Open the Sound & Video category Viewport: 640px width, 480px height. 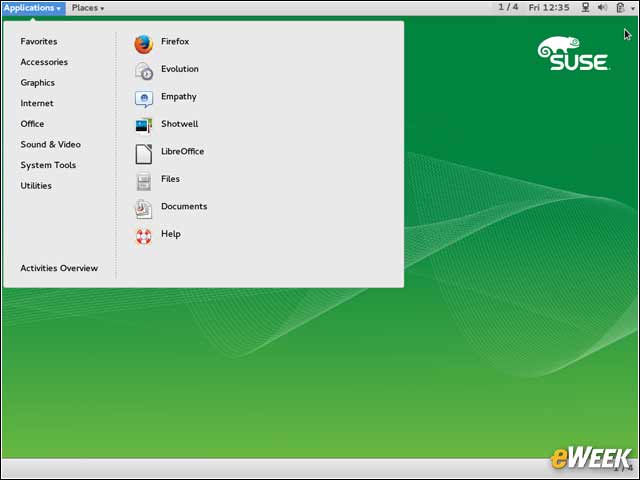tap(51, 144)
